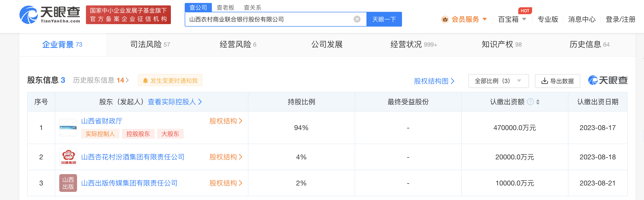
Task: Click the Shanxi Publishing logo icon
Action: pos(68,183)
